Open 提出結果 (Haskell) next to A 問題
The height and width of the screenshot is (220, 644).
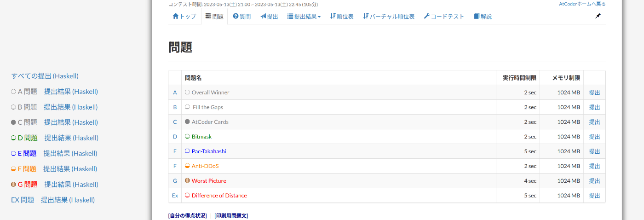coord(71,92)
